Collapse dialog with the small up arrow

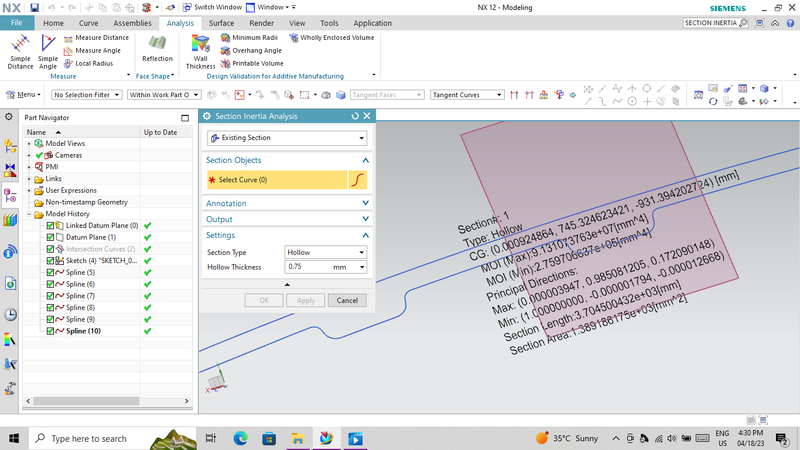(x=287, y=285)
